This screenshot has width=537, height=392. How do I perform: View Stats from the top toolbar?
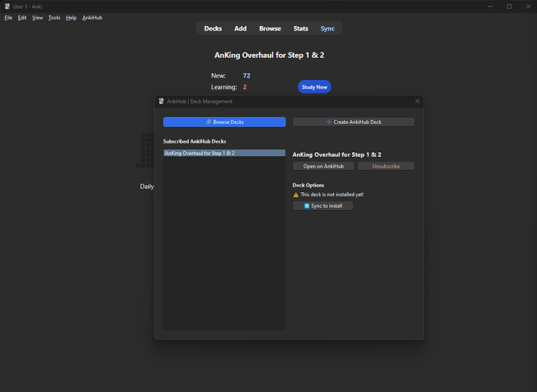coord(300,28)
